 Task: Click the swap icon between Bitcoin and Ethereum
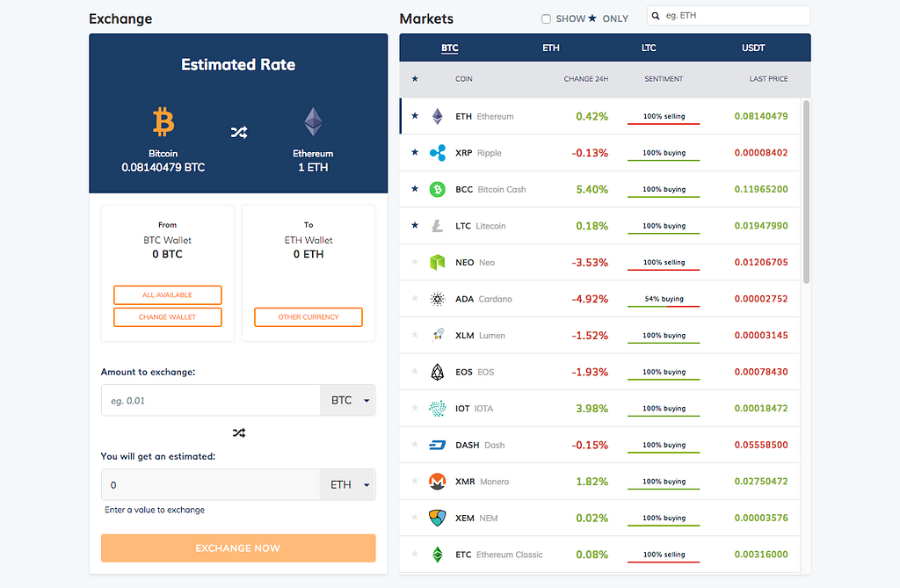point(239,132)
